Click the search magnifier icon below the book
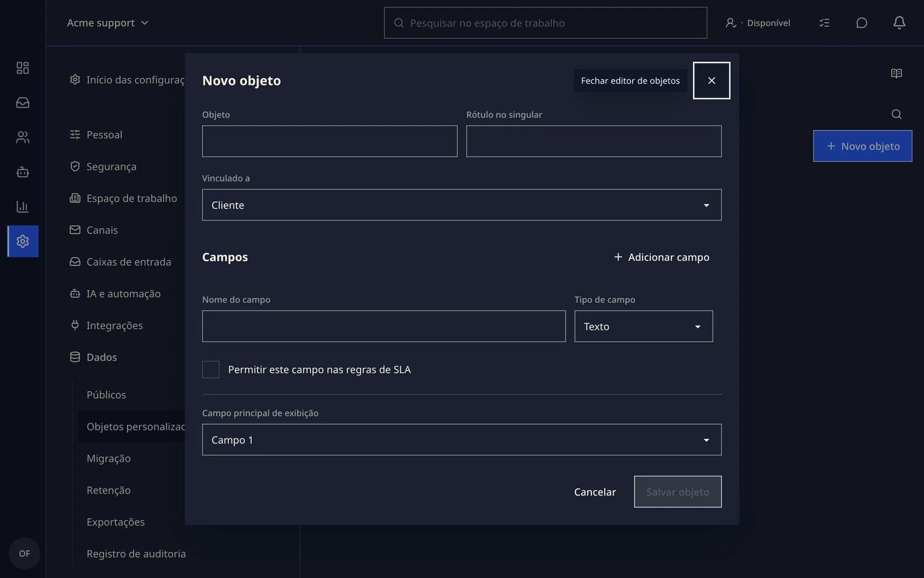The width and height of the screenshot is (924, 578). pyautogui.click(x=896, y=114)
